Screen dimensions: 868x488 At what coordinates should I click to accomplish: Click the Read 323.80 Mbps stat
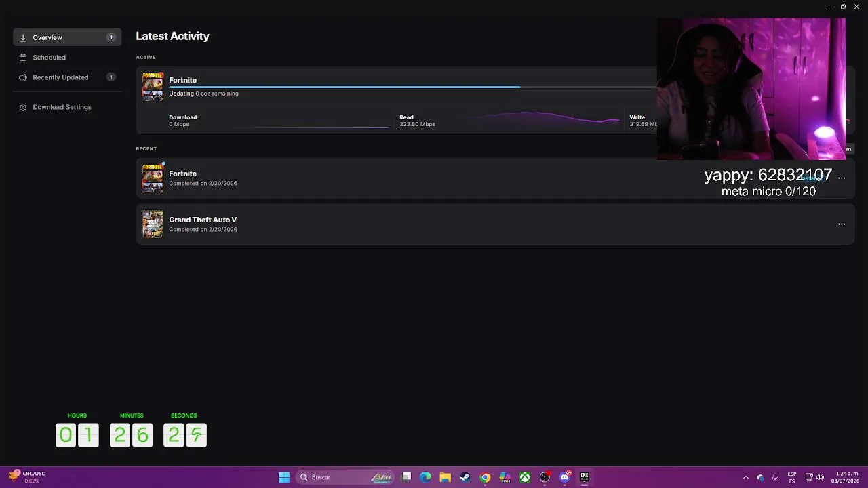417,121
